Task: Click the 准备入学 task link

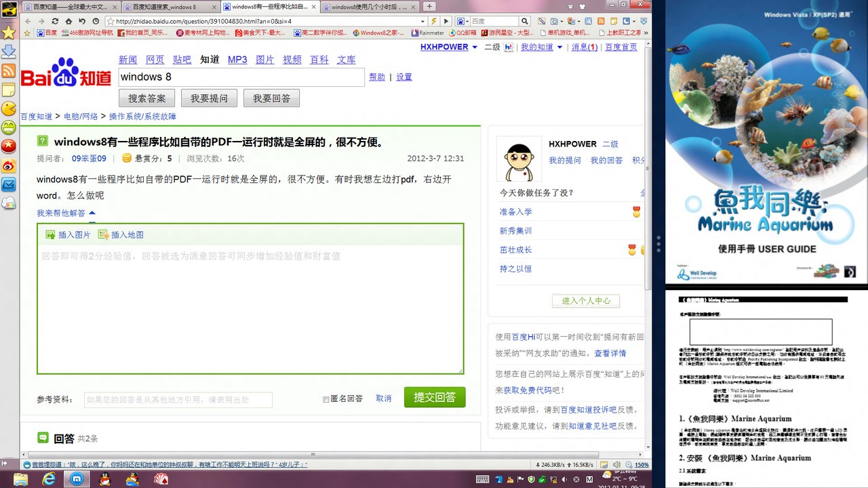Action: tap(516, 212)
